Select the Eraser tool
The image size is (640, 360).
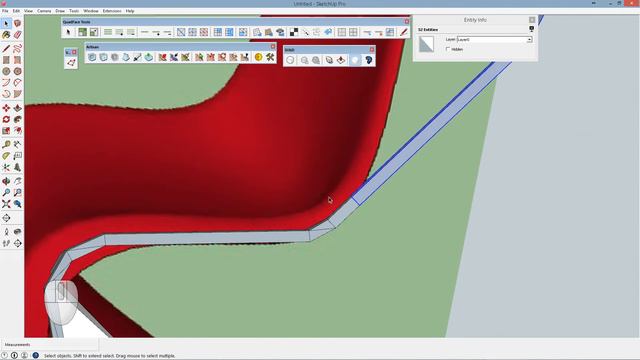point(17,35)
